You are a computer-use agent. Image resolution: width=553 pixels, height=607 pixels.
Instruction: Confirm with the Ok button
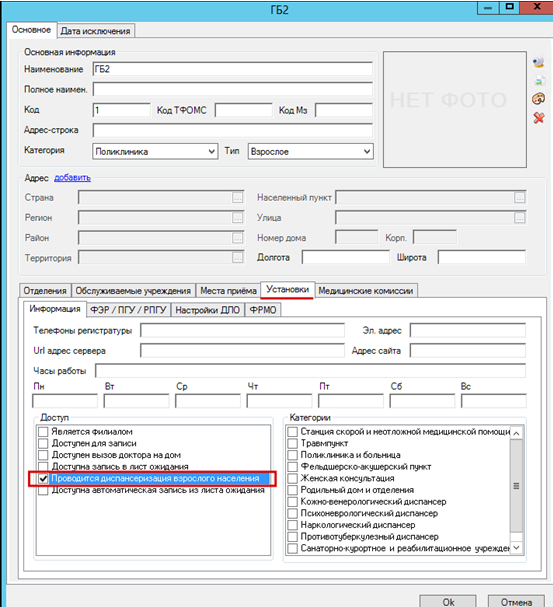pos(448,602)
